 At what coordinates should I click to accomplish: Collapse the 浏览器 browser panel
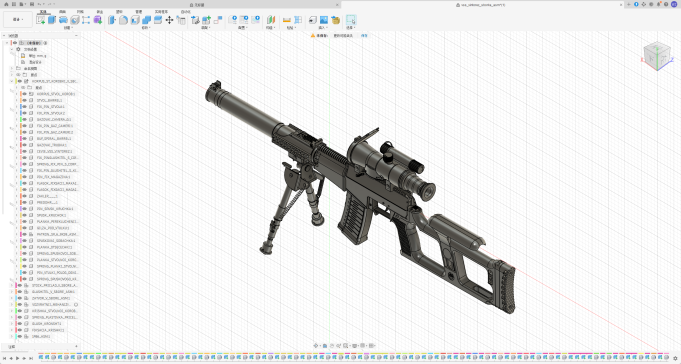(x=76, y=36)
